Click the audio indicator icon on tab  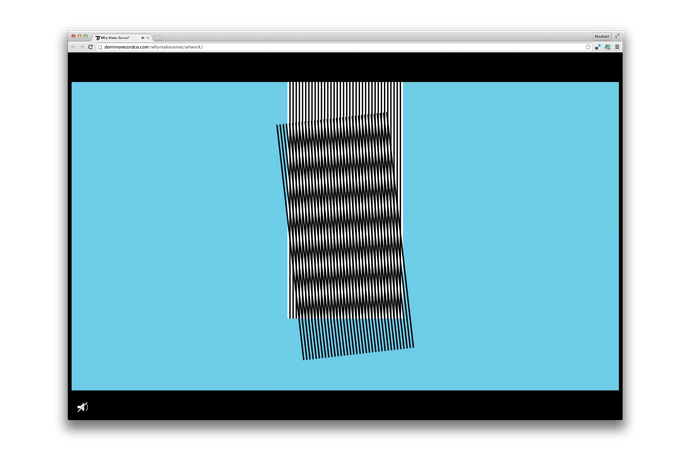point(142,37)
